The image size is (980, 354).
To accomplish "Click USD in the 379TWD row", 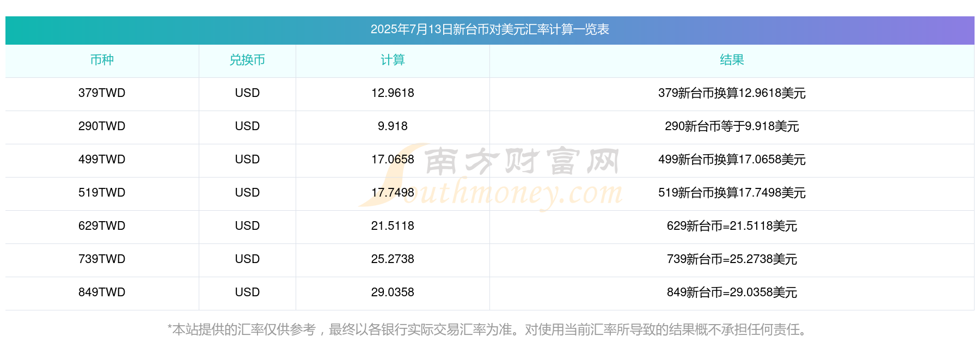I will tap(247, 93).
